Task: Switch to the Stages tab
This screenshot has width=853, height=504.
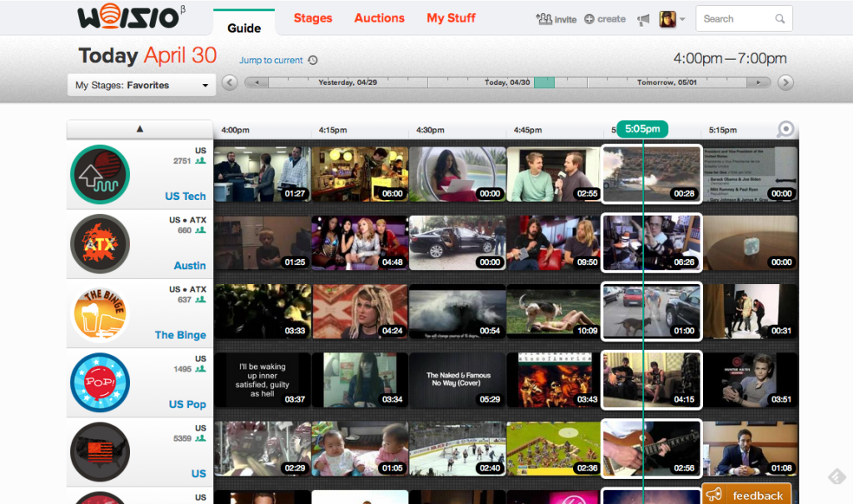Action: coord(313,18)
